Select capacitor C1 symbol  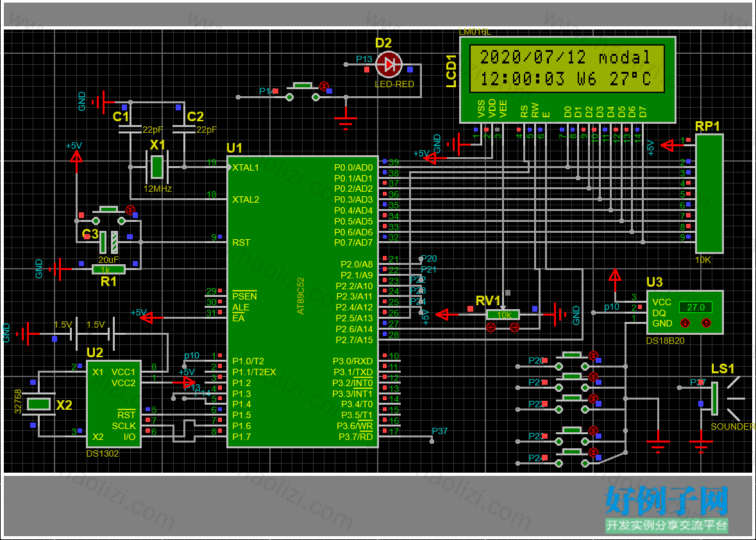pyautogui.click(x=130, y=129)
